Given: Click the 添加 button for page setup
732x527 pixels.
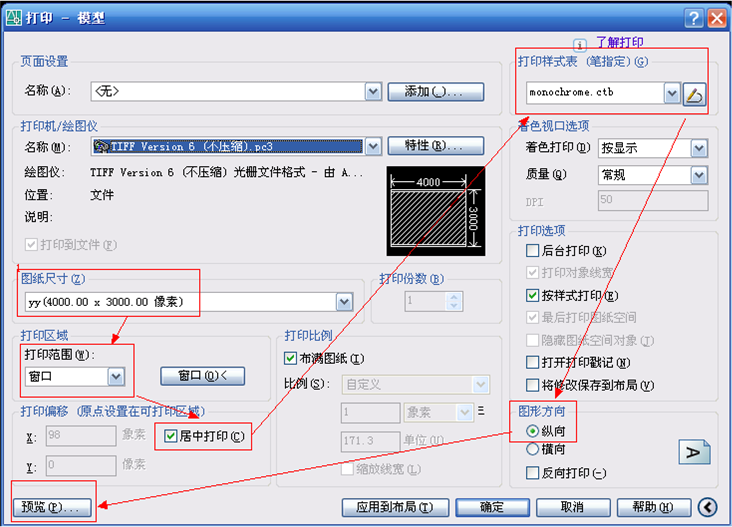Looking at the screenshot, I should 436,92.
